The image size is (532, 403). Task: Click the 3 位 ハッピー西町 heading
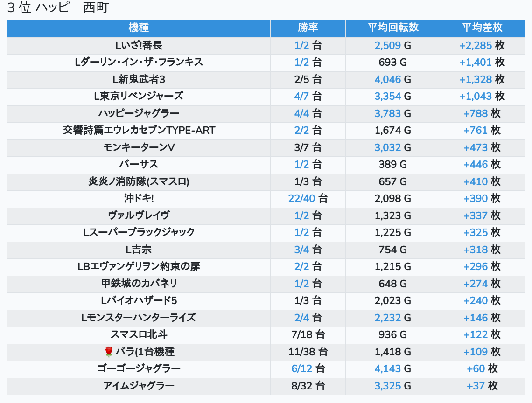[58, 8]
